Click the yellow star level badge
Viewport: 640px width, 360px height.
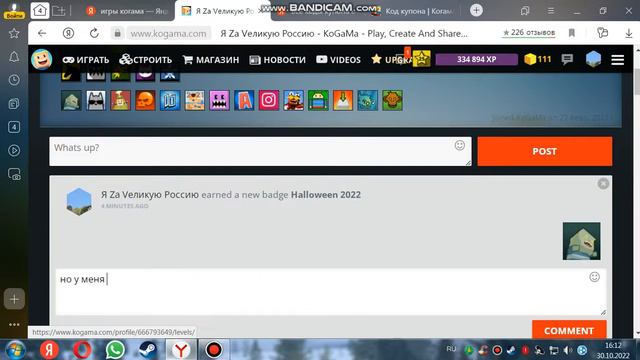point(421,59)
